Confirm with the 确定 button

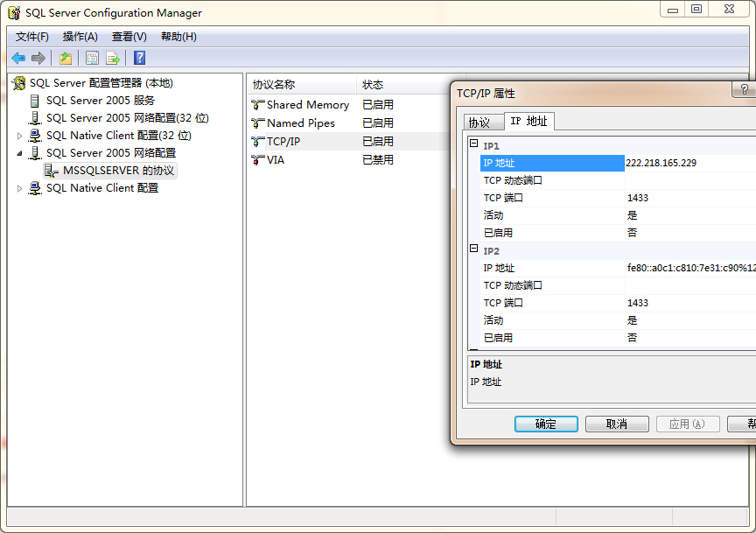point(546,424)
